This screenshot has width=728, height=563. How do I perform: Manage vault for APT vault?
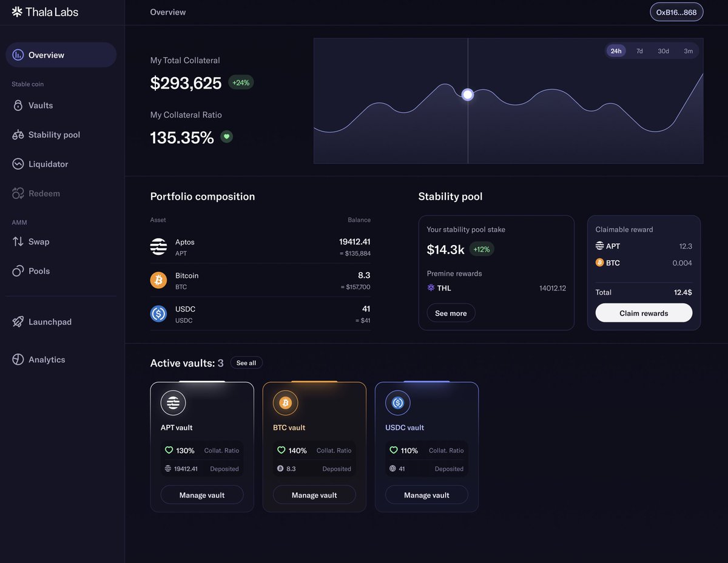[202, 495]
